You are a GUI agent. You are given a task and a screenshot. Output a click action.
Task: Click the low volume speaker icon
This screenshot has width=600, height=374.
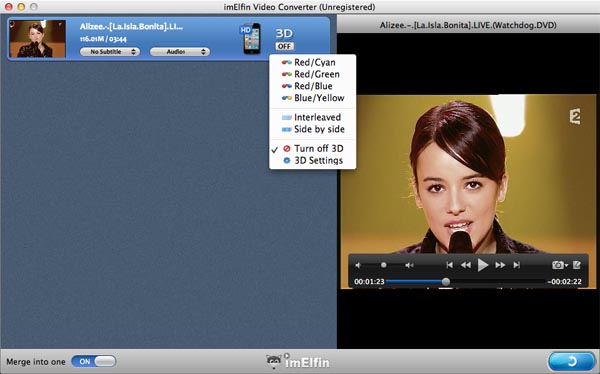pos(358,265)
